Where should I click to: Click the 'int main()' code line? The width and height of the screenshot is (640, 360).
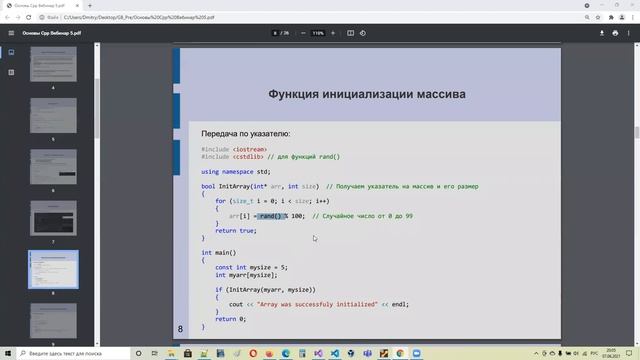click(x=219, y=253)
